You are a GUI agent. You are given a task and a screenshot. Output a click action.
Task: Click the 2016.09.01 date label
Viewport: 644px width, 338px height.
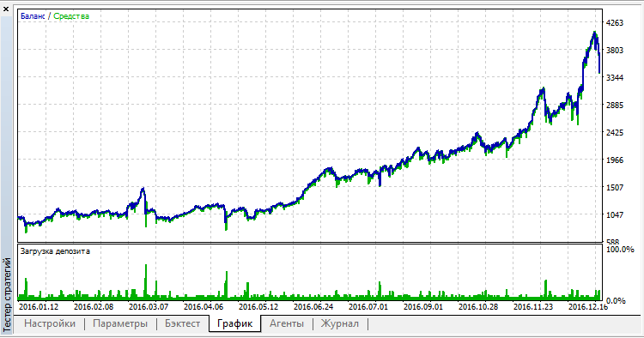point(423,307)
